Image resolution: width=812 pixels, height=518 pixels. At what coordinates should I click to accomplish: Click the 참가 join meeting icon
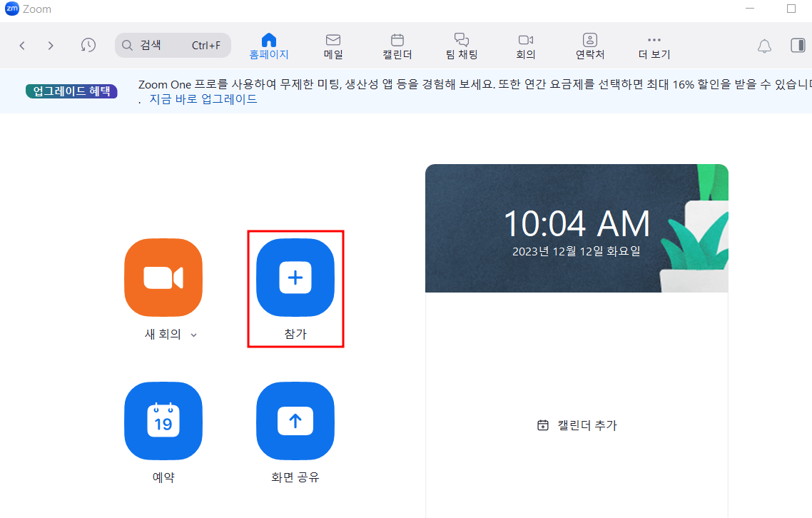pos(295,278)
